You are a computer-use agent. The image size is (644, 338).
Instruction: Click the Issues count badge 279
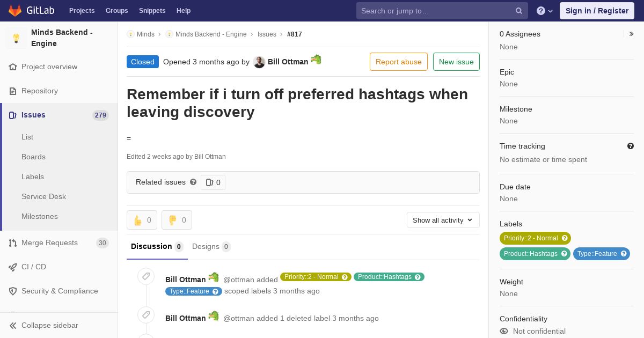coord(100,115)
